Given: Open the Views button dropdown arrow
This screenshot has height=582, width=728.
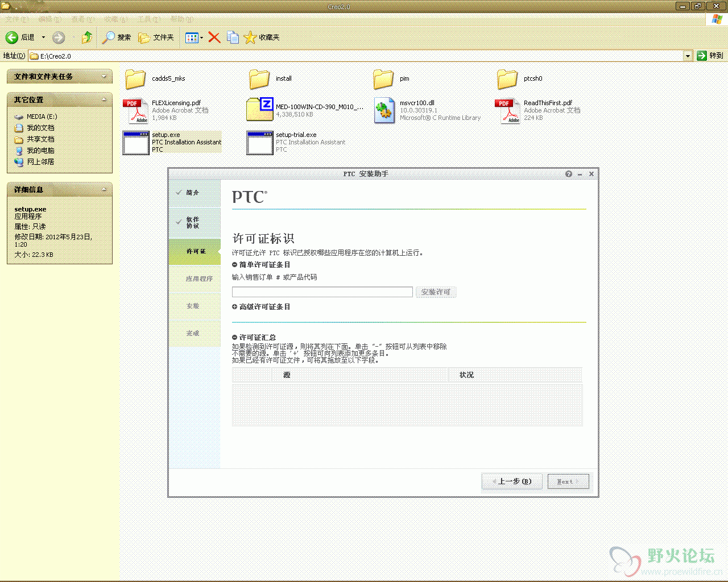Looking at the screenshot, I should tap(201, 38).
